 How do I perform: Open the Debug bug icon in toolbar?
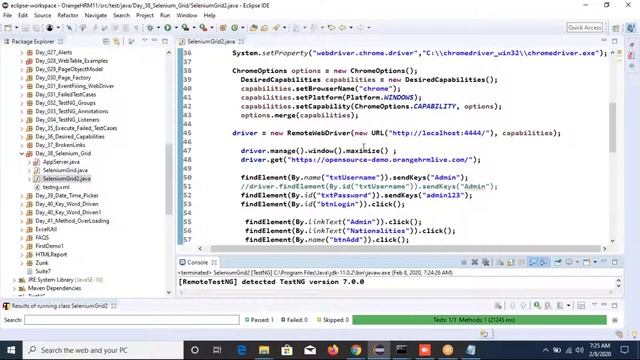click(150, 27)
